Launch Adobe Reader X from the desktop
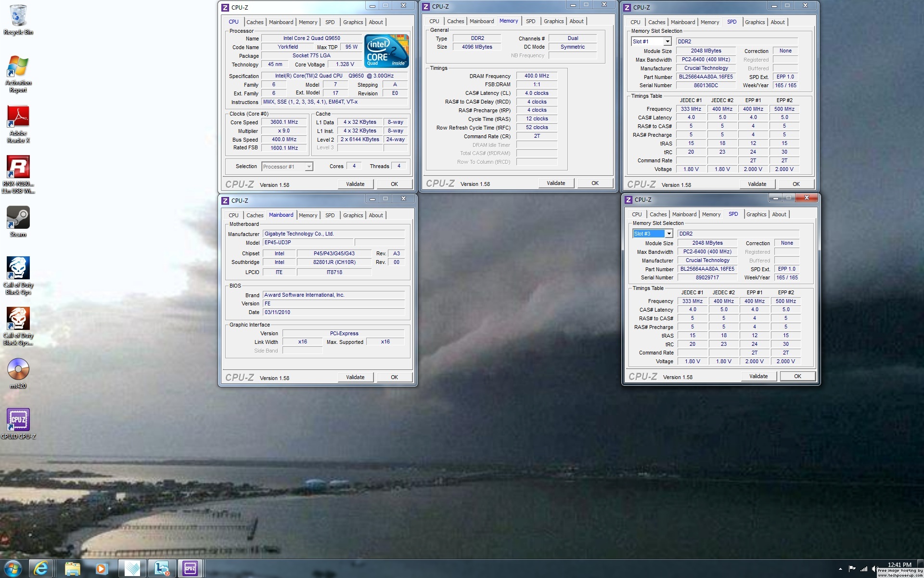 tap(18, 124)
